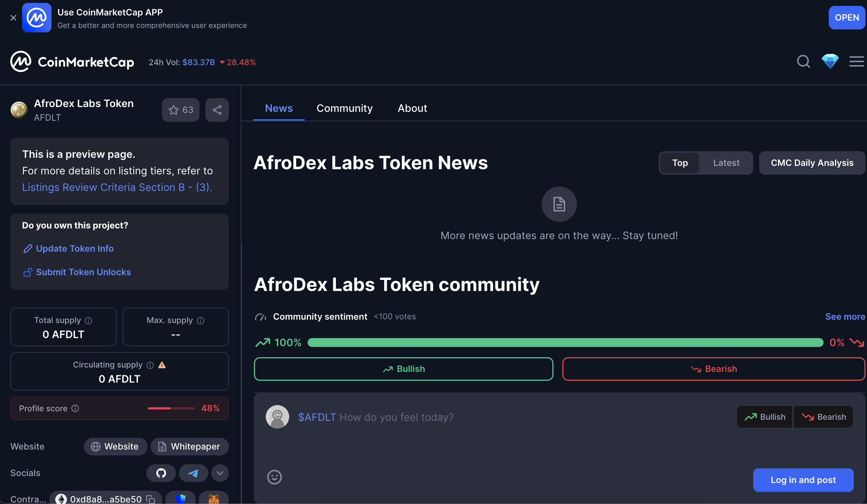Click See more community sentiment
Screen dimensions: 867x504
845,317
